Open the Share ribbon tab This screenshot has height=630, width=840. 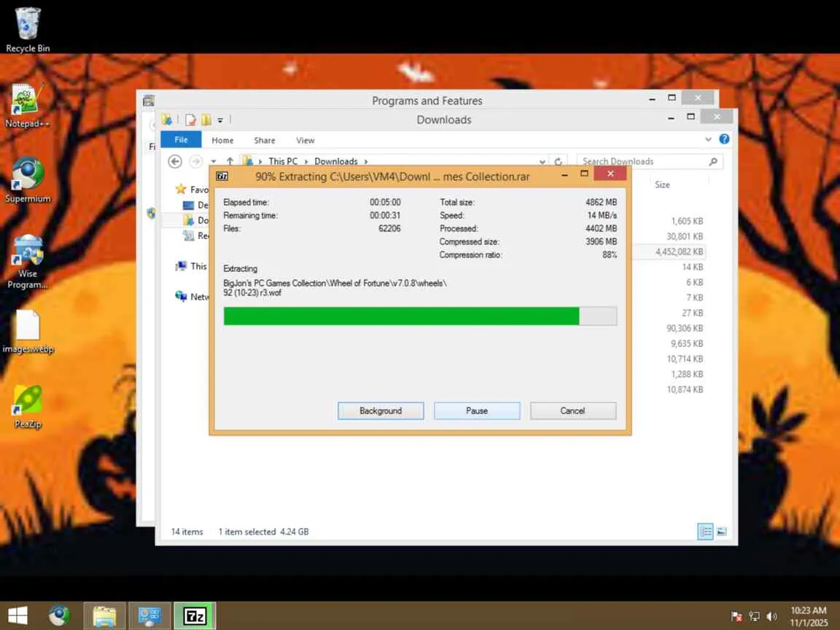click(265, 140)
